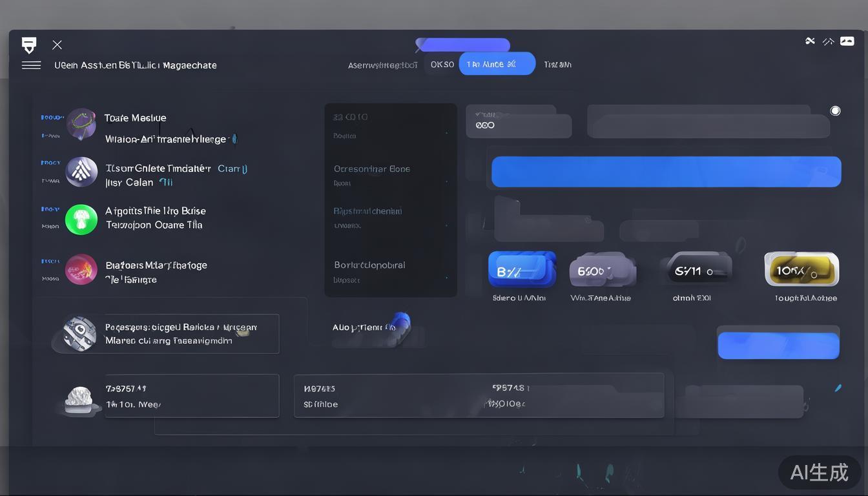Click the green glowing mushroom icon
This screenshot has width=868, height=496.
[x=81, y=219]
